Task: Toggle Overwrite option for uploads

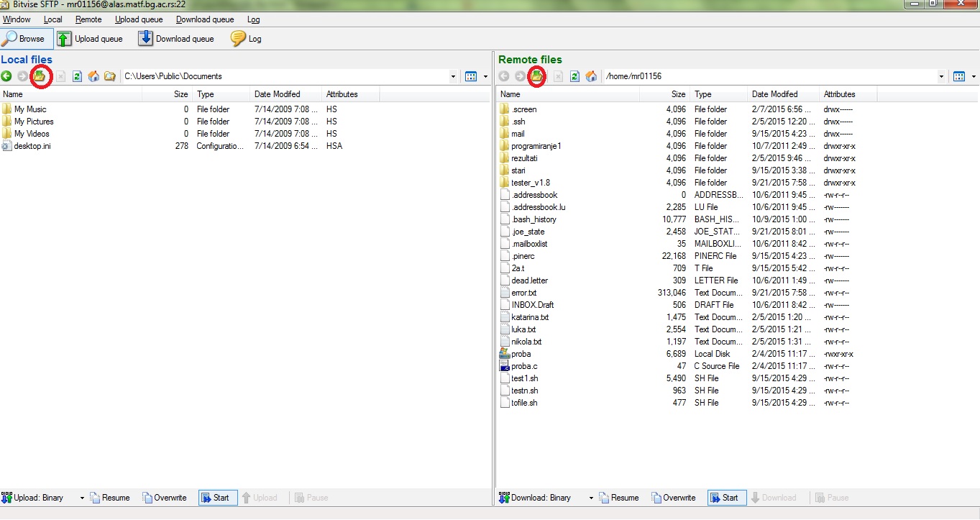Action: [x=165, y=498]
